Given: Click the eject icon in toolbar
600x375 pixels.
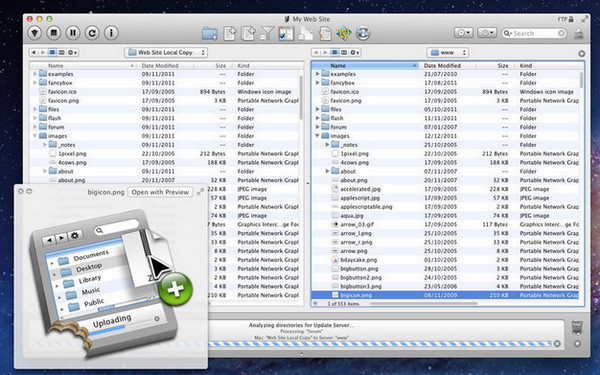Looking at the screenshot, I should (x=579, y=34).
